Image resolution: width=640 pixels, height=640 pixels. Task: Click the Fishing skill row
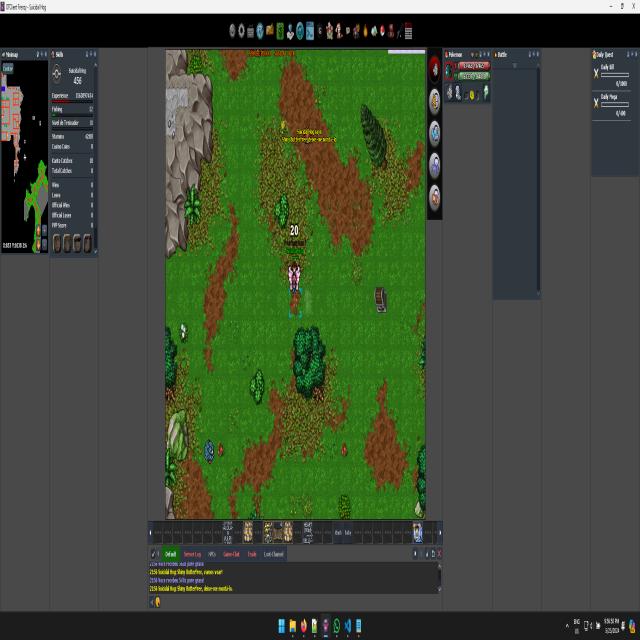[x=72, y=111]
